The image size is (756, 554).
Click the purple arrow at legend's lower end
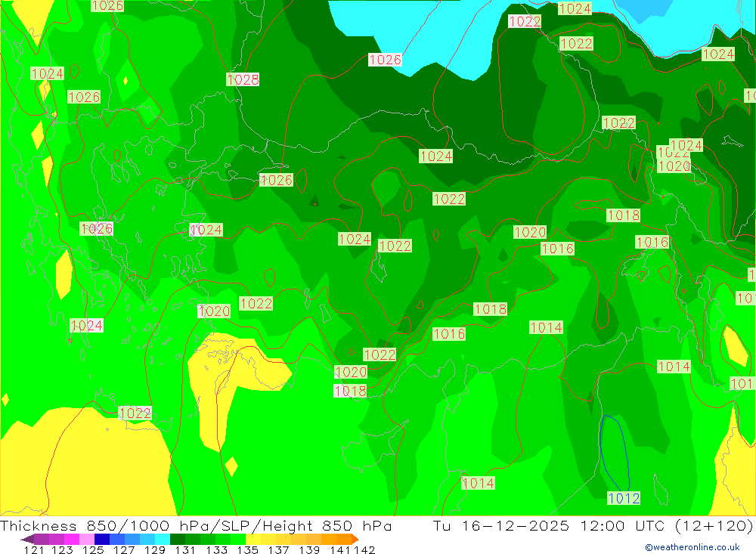point(27,539)
